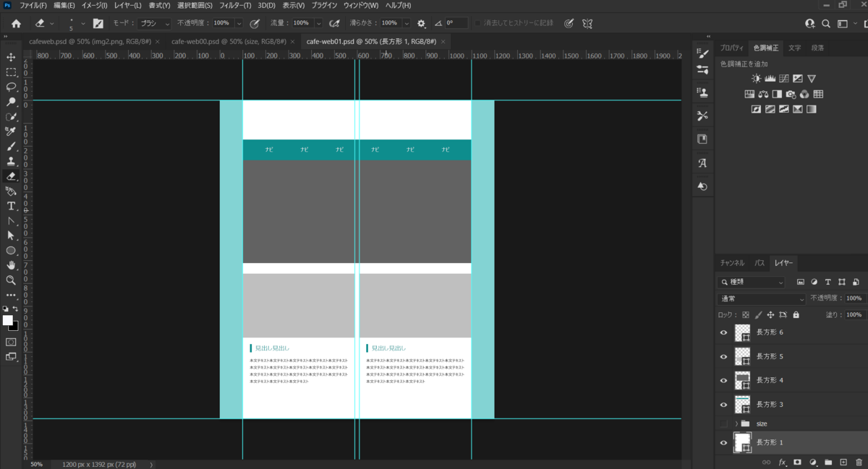Viewport: 868px width, 469px height.
Task: Select the Clone Stamp tool
Action: 11,161
